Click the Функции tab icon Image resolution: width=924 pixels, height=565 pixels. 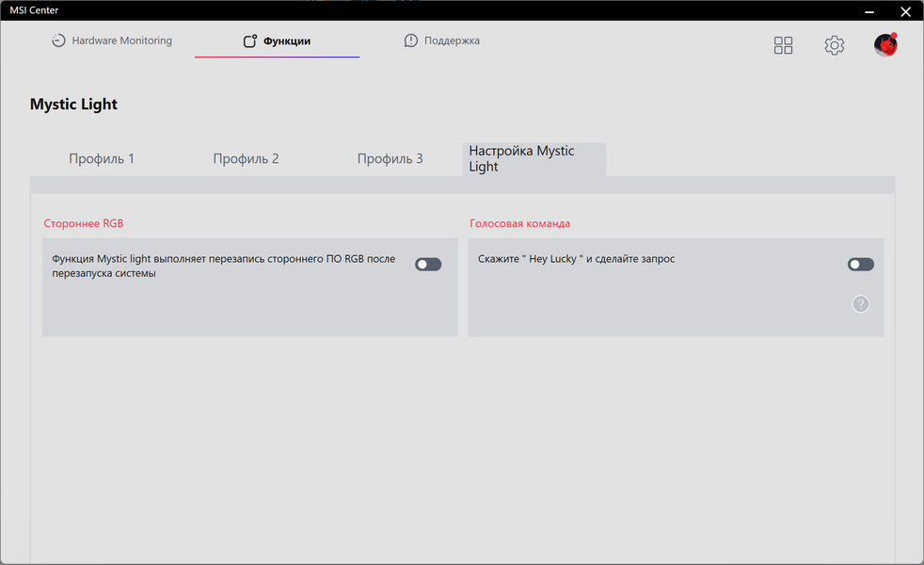pos(250,40)
